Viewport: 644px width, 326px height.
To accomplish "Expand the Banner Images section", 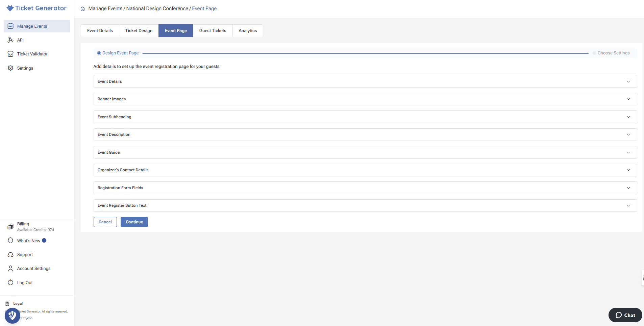I will (365, 99).
